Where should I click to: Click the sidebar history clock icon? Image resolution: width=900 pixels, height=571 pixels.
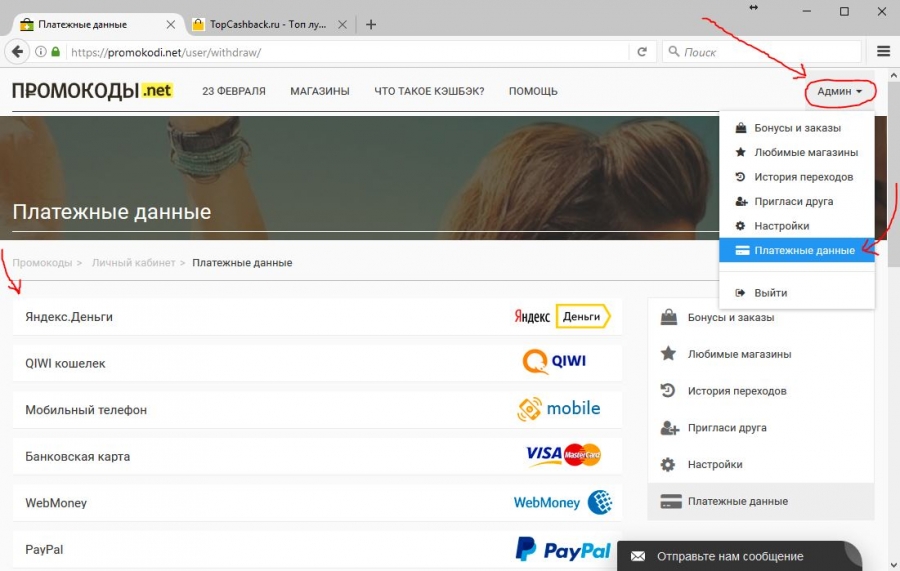tap(668, 390)
